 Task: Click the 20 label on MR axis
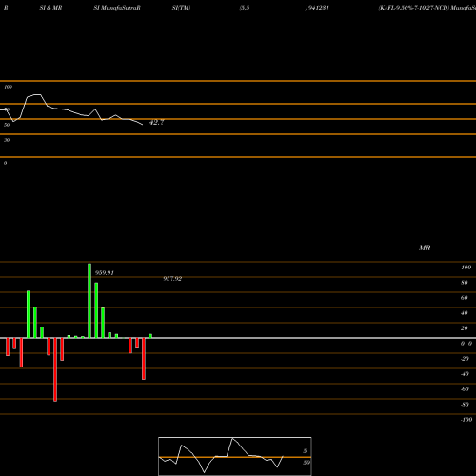[x=465, y=328]
